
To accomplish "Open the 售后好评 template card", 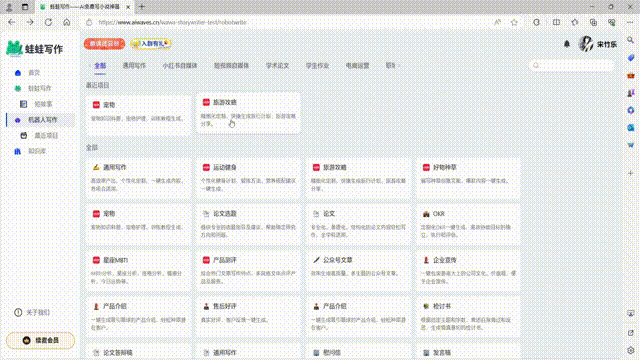I will click(x=248, y=317).
